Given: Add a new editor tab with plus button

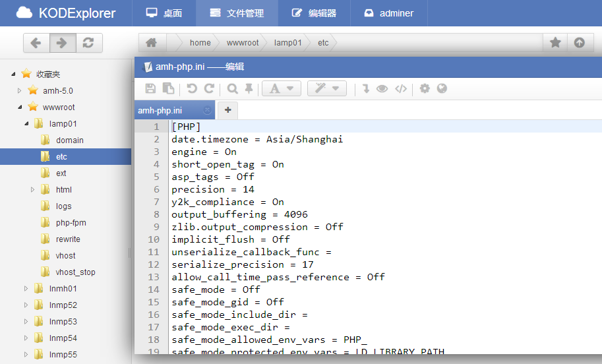Looking at the screenshot, I should point(227,109).
